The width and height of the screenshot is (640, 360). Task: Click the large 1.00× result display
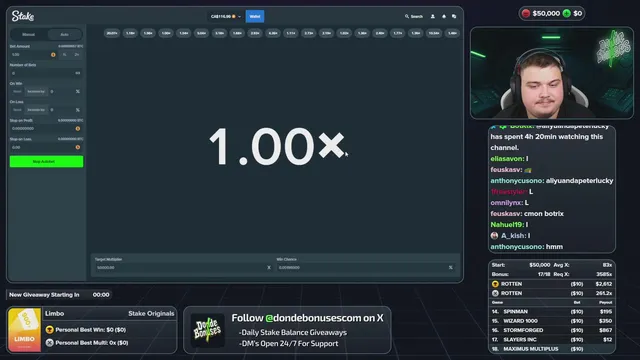point(277,146)
